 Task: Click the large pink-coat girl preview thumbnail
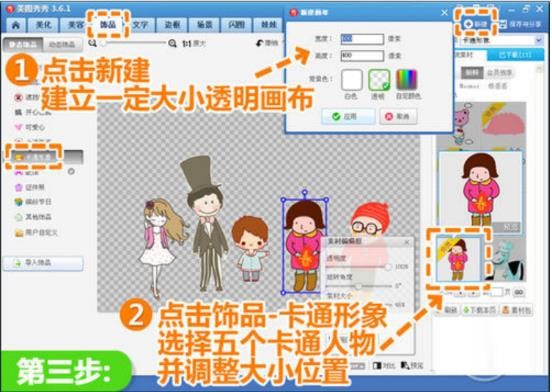point(480,192)
